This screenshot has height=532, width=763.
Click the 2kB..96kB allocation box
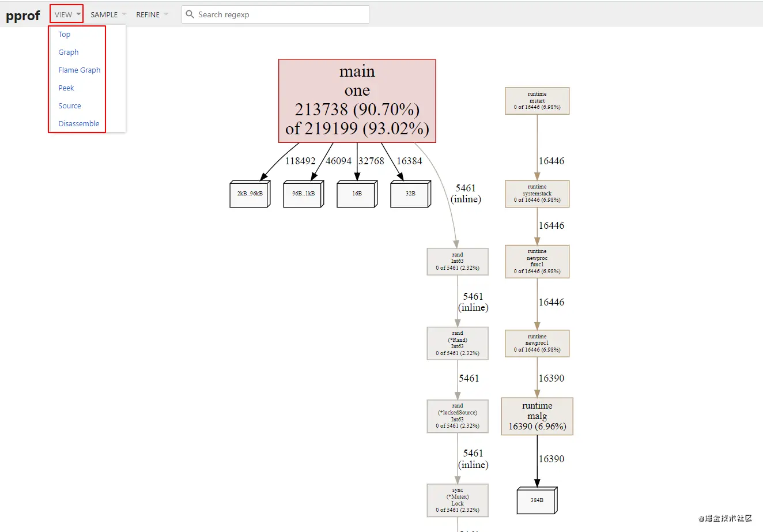(250, 194)
